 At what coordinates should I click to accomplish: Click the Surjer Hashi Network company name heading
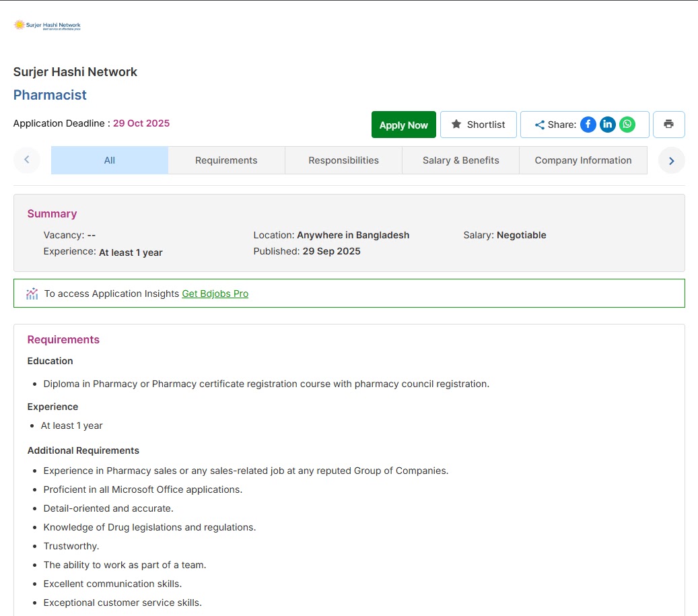click(75, 72)
